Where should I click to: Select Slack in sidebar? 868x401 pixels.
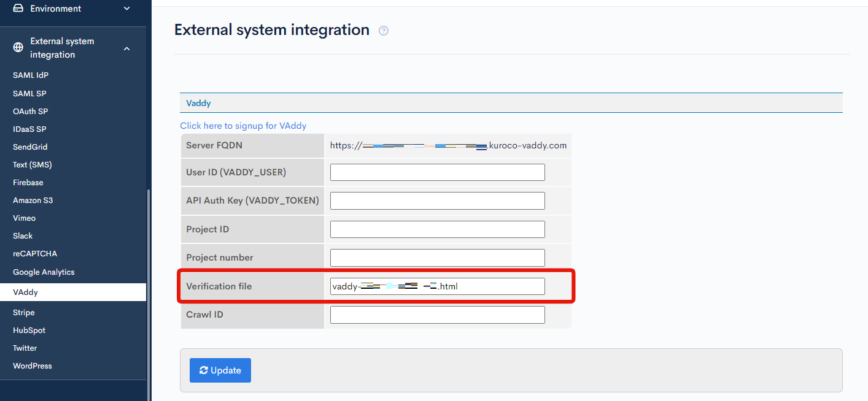click(x=23, y=236)
